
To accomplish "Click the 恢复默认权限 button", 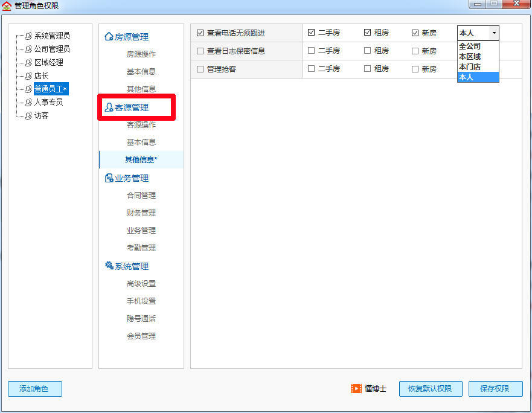I will point(430,389).
